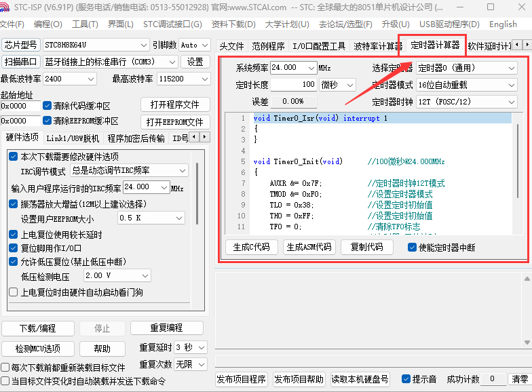
Task: Enable 每次下载前都重新装载目标文件
Action: point(5,368)
